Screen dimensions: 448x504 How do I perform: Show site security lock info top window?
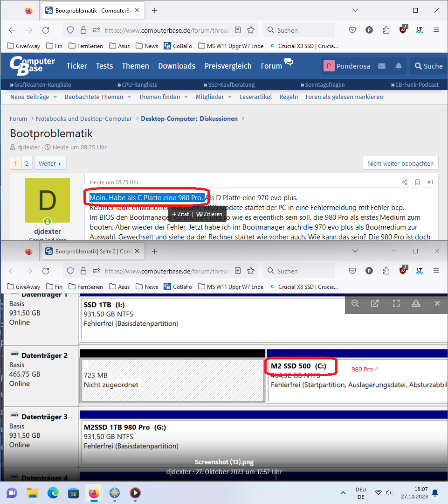83,30
